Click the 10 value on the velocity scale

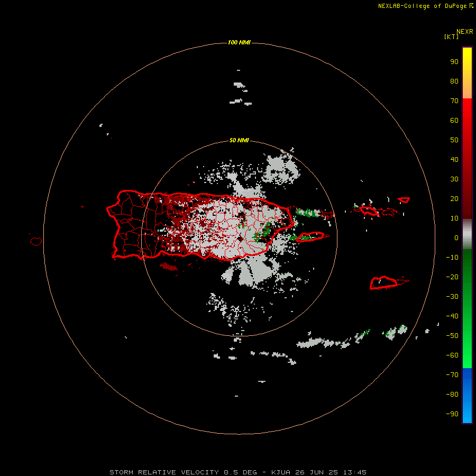click(x=454, y=218)
